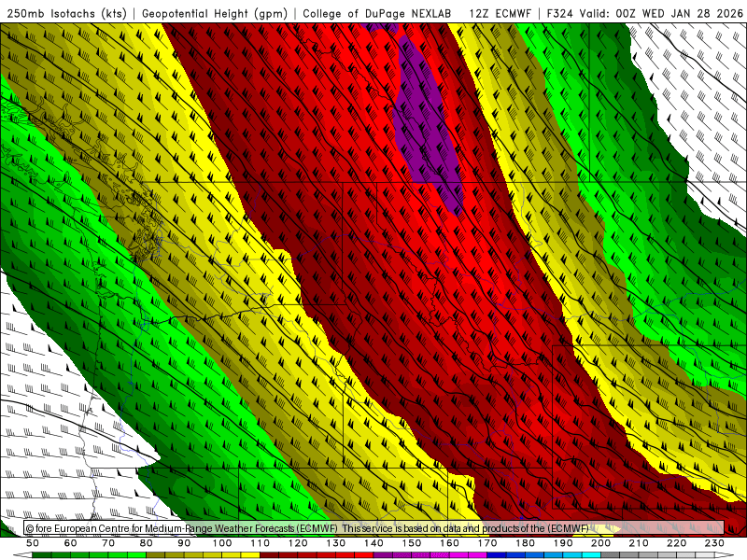This screenshot has height=560, width=747.
Task: Click the right arrow end of color bar
Action: pyautogui.click(x=725, y=555)
